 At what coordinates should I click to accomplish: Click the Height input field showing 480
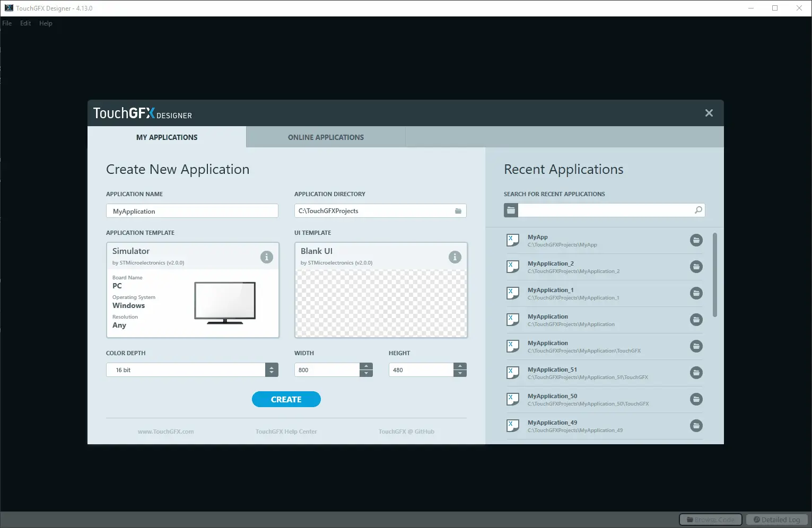click(x=421, y=370)
